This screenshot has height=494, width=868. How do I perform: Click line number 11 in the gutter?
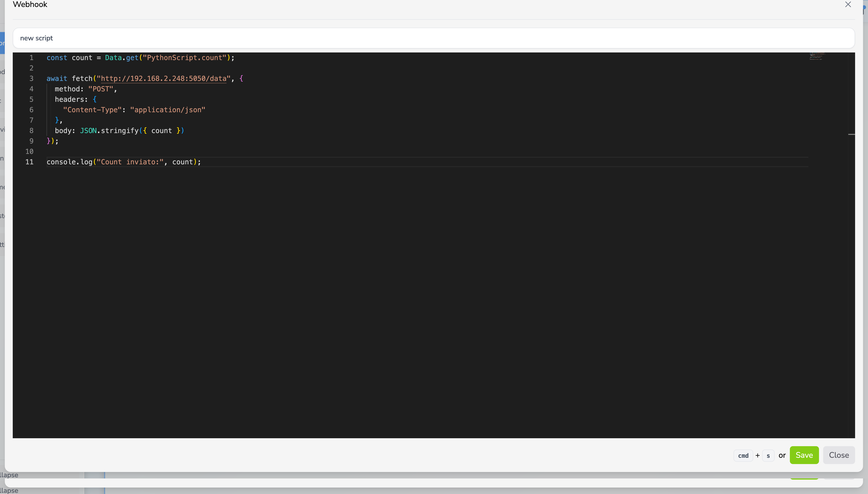29,162
